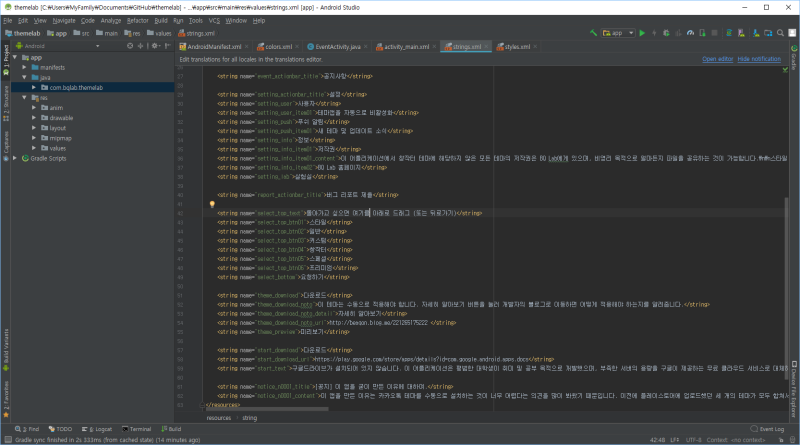Click the Stop square icon
The height and width of the screenshot is (445, 800).
tap(714, 33)
